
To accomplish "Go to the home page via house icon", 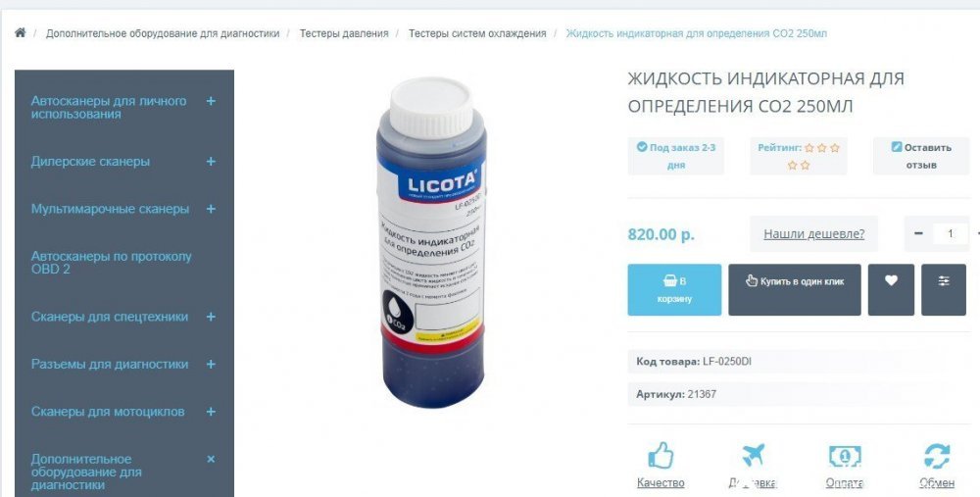I will 20,32.
